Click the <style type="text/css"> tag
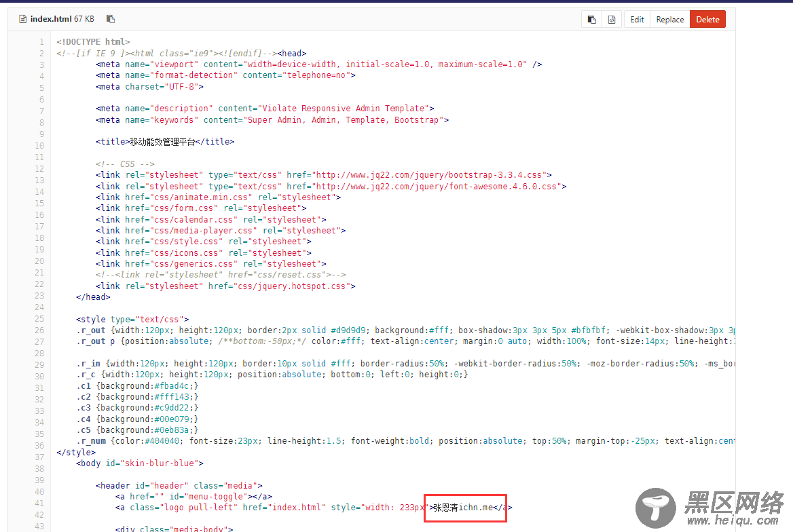This screenshot has height=532, width=793. [132, 320]
